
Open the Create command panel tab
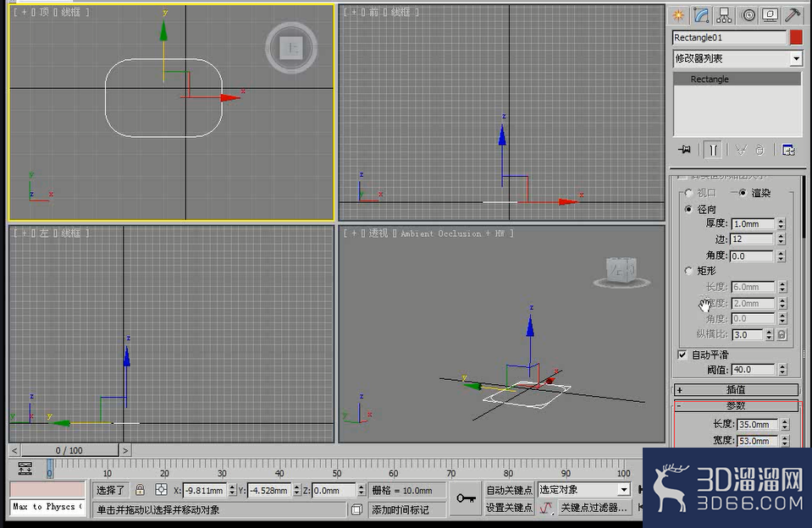[678, 15]
